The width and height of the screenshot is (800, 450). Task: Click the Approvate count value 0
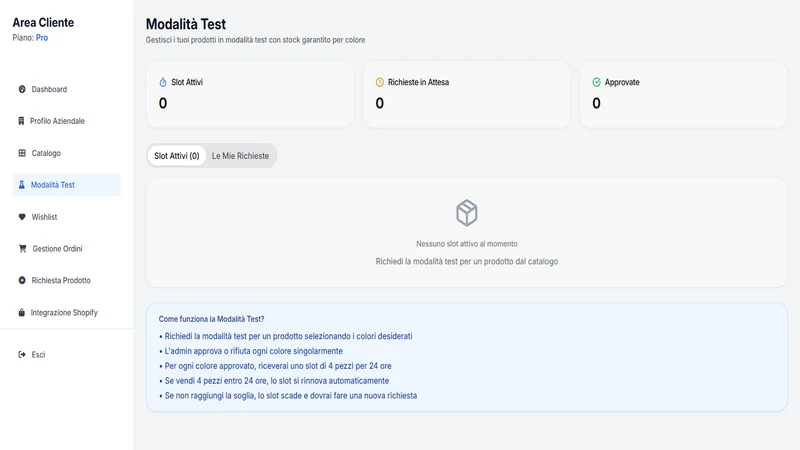click(x=596, y=104)
